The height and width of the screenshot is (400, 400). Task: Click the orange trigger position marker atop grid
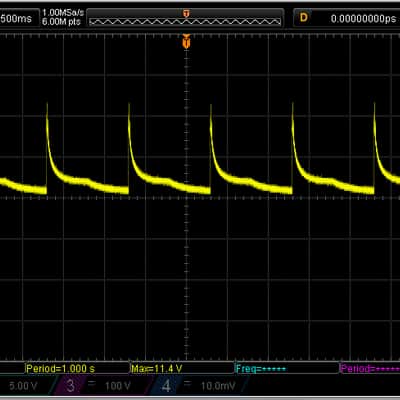tap(186, 41)
